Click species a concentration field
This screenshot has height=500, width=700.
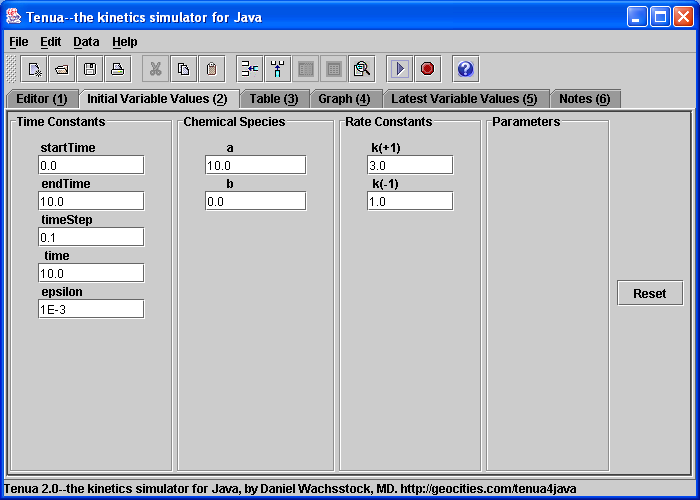point(256,165)
